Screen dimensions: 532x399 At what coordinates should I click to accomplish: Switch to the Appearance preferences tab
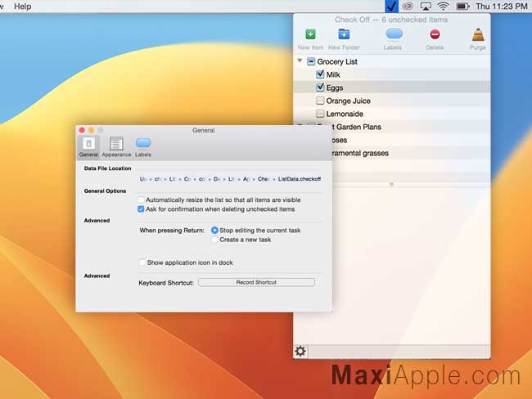pyautogui.click(x=116, y=147)
